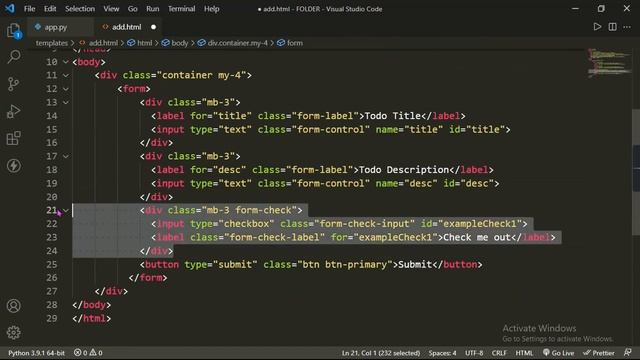The height and width of the screenshot is (360, 640).
Task: Click line number 14
Action: click(x=51, y=116)
